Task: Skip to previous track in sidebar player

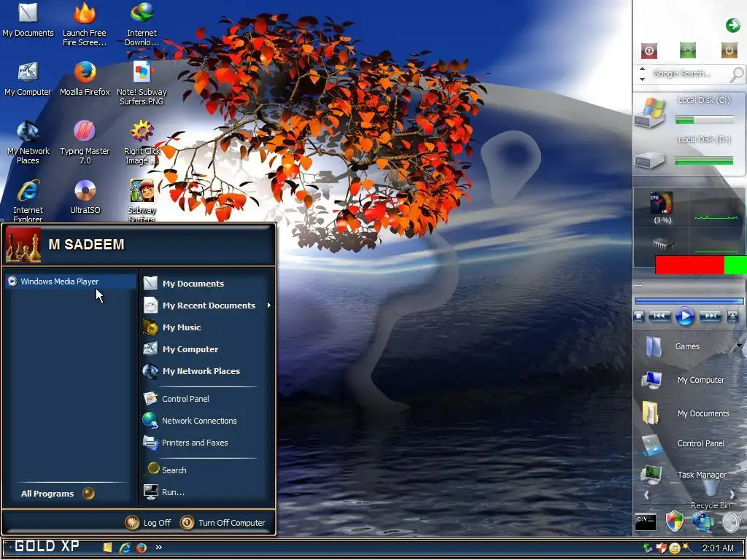Action: pyautogui.click(x=659, y=316)
